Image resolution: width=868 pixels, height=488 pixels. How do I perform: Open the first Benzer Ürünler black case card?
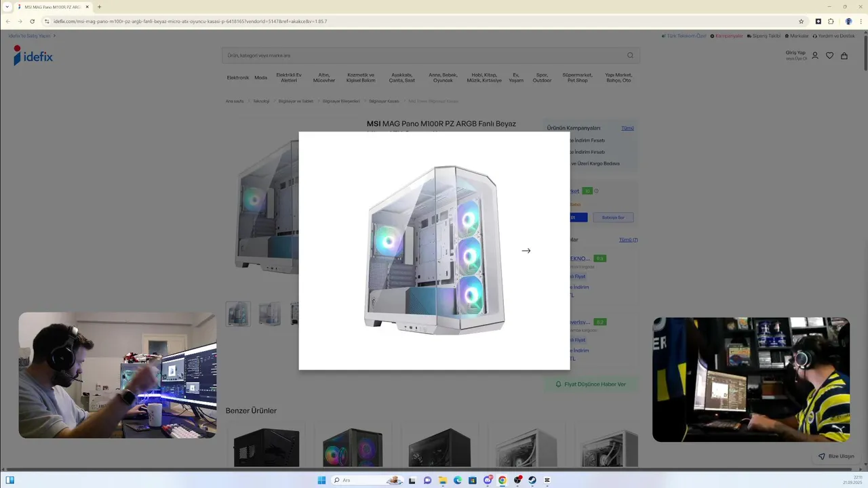[266, 446]
